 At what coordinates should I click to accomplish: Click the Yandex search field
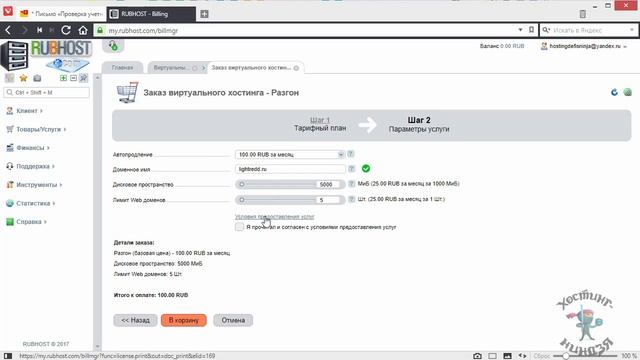pos(588,30)
